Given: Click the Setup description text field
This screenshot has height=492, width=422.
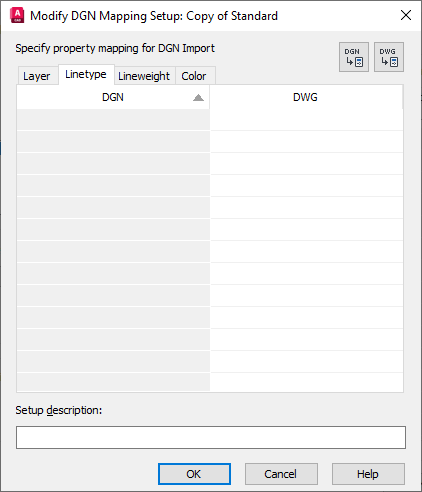Looking at the screenshot, I should pos(211,437).
